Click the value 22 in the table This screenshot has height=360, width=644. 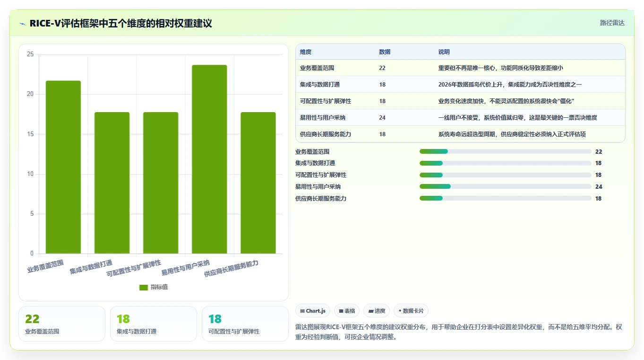[x=382, y=68]
